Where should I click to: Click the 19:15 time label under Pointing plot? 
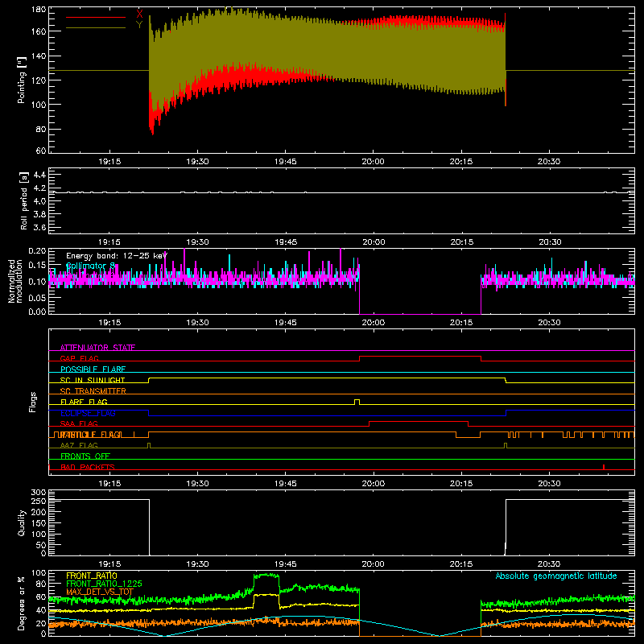109,162
